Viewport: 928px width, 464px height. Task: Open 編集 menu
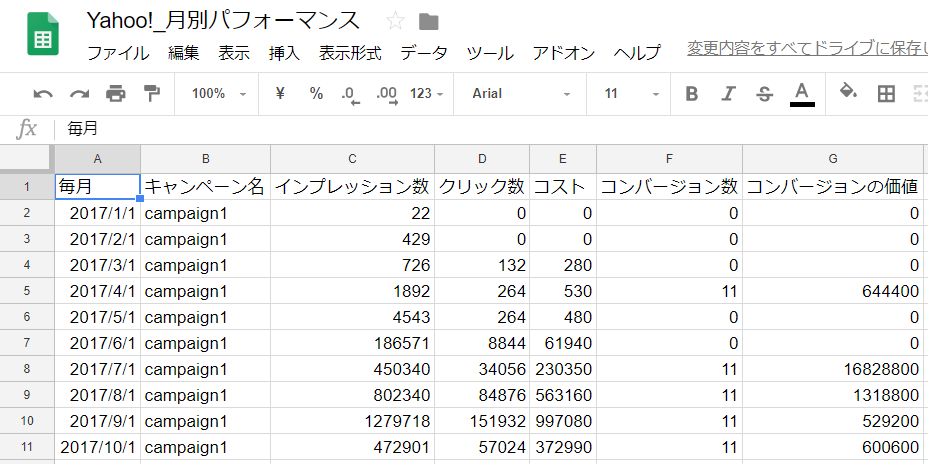click(x=183, y=53)
